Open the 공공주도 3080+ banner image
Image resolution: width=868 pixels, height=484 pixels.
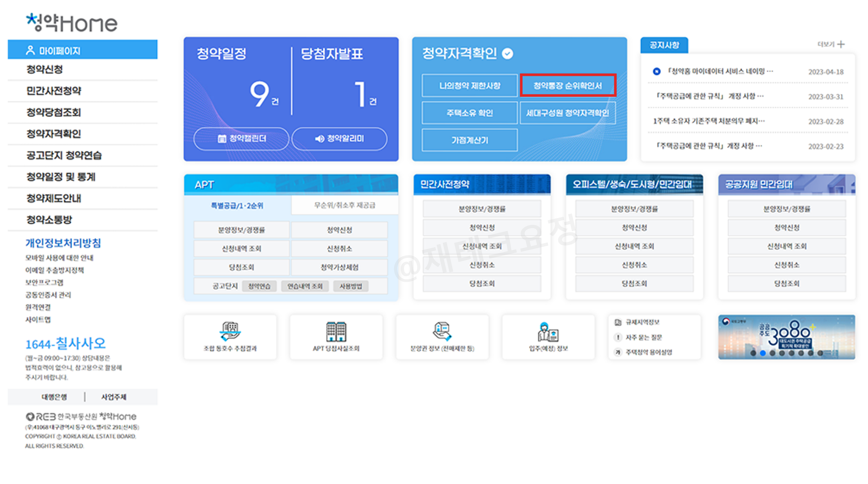pos(786,337)
